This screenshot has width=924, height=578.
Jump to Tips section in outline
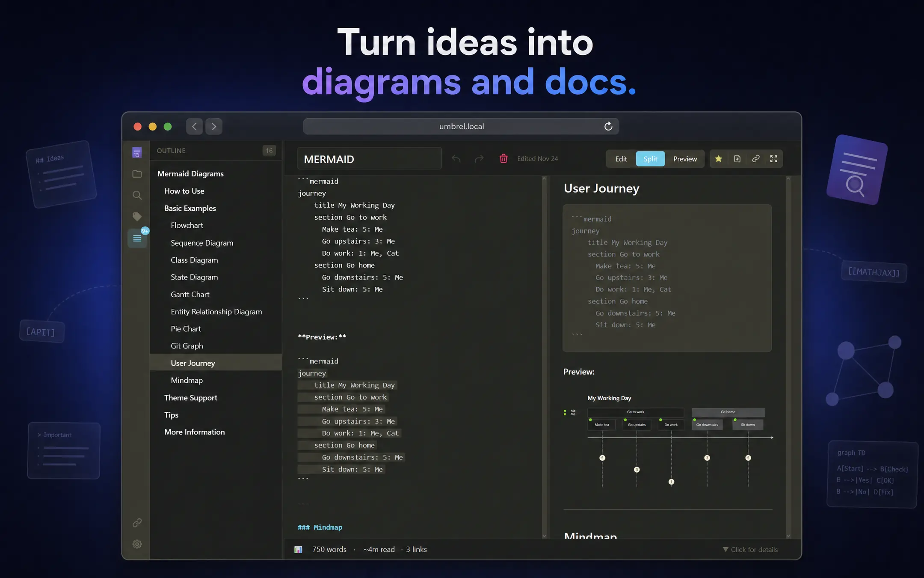pos(216,415)
